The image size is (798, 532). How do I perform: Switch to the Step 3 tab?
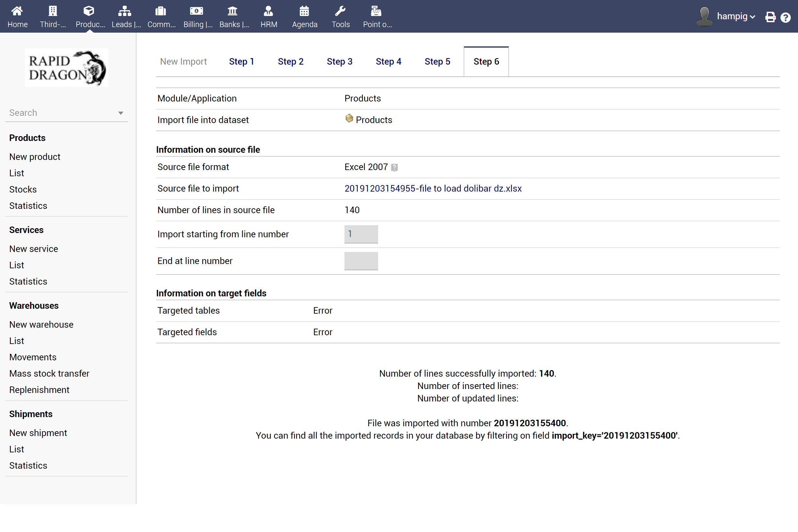tap(340, 61)
